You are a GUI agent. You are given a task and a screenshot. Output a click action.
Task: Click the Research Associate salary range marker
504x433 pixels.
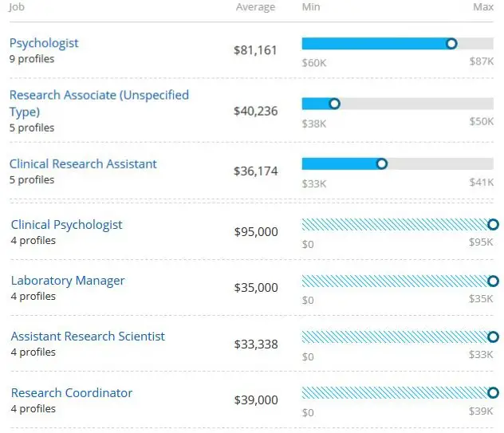[x=334, y=104]
